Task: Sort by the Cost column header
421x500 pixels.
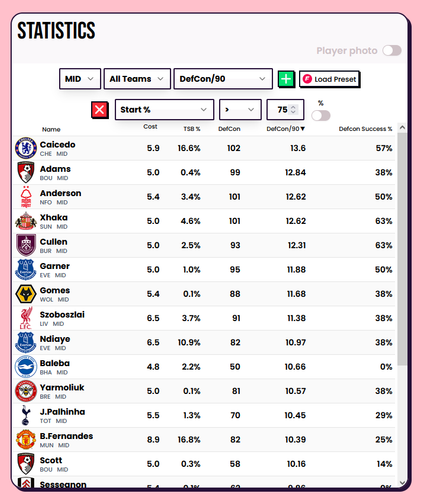Action: pyautogui.click(x=150, y=127)
